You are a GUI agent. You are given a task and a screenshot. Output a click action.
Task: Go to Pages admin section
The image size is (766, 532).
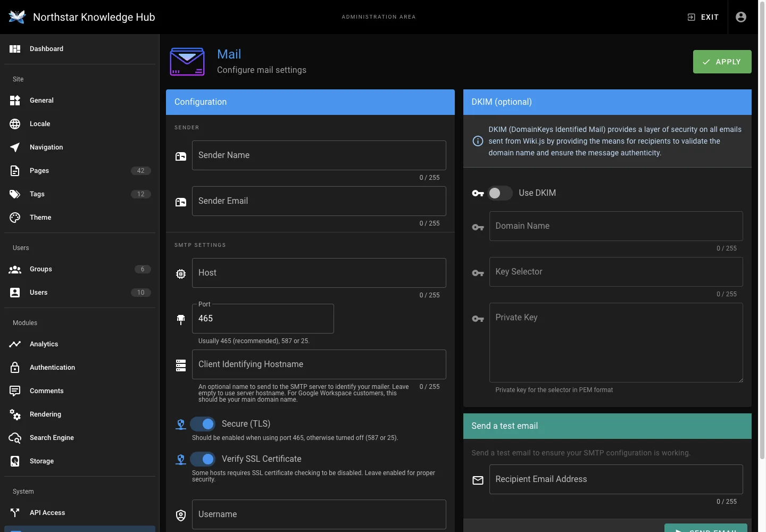tap(80, 171)
